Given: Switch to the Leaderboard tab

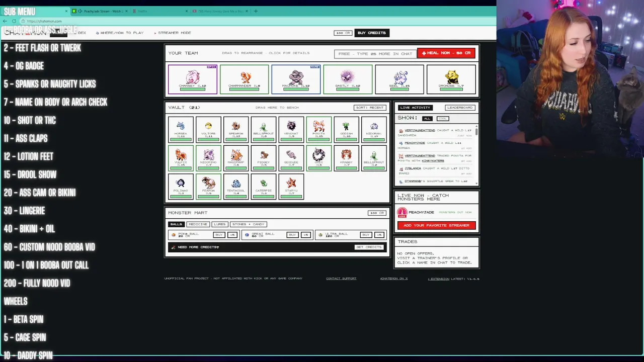Looking at the screenshot, I should coord(460,108).
